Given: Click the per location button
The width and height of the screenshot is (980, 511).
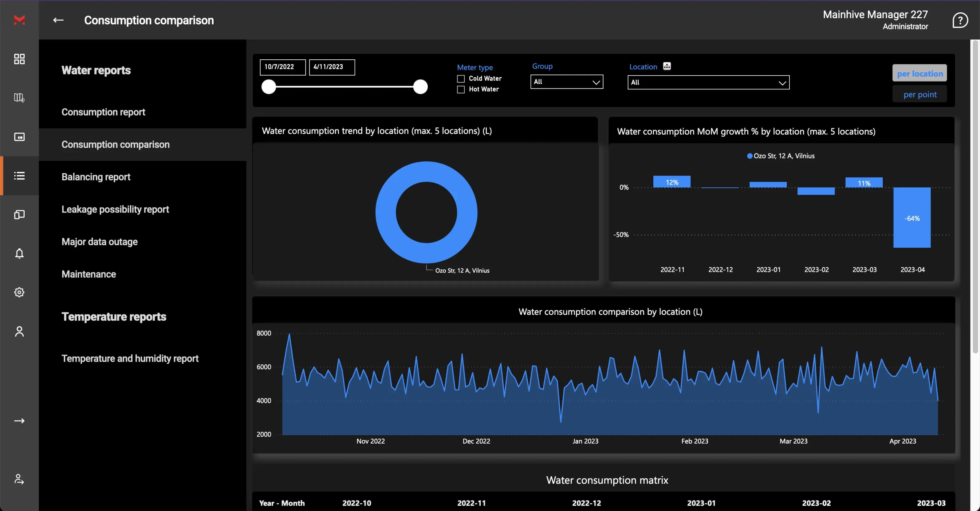Looking at the screenshot, I should tap(919, 73).
